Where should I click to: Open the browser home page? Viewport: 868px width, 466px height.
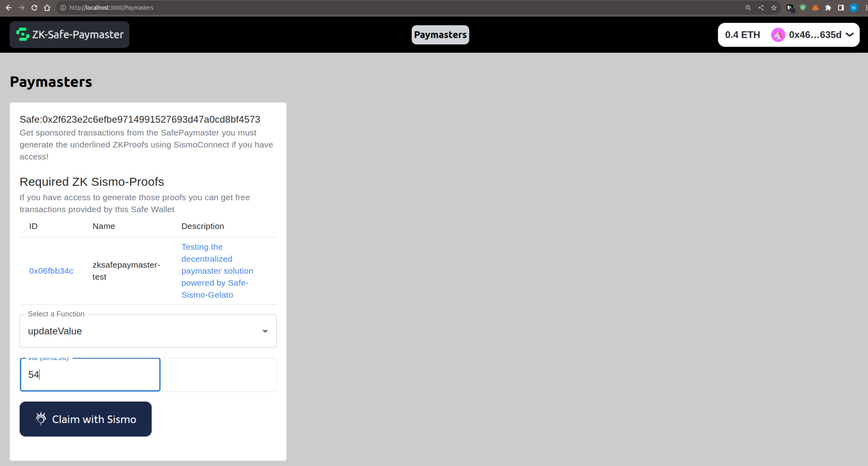(x=47, y=8)
